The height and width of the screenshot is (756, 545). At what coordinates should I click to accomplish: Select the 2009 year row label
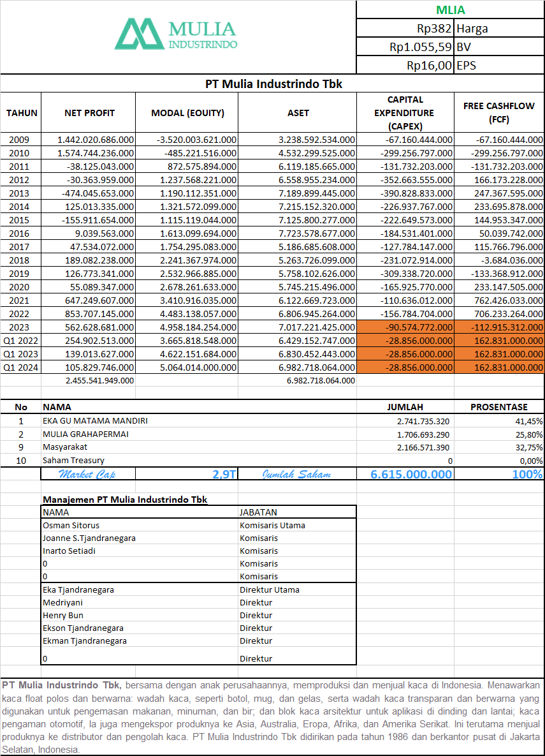[20, 139]
